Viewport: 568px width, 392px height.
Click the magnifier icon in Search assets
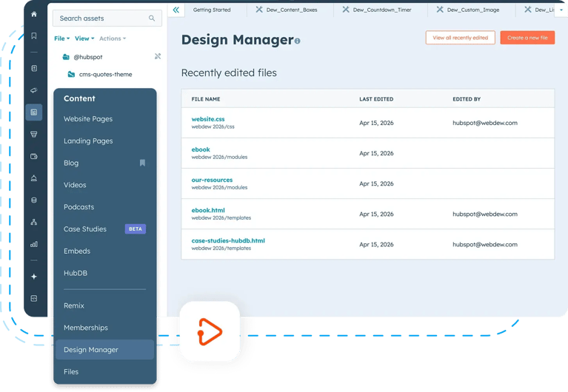pos(152,18)
